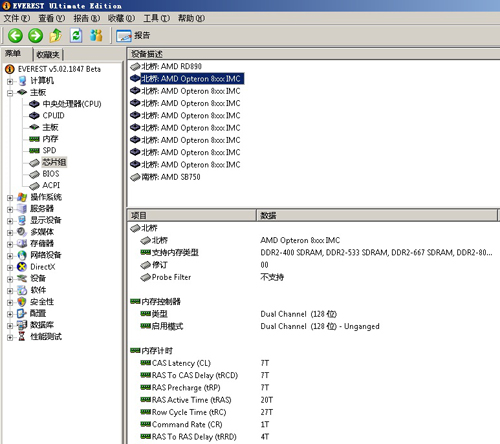Expand the 操作系统 tree node
This screenshot has height=444, width=500.
click(10, 198)
